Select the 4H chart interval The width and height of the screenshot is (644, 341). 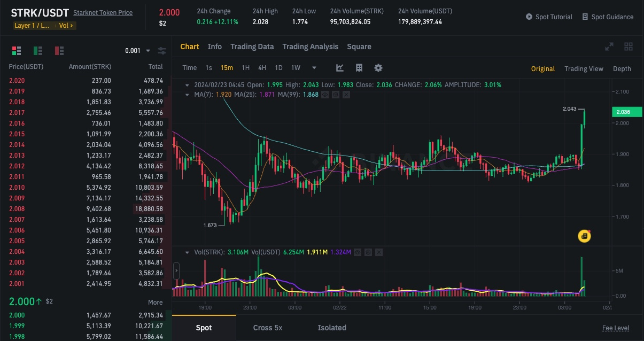[x=262, y=68]
